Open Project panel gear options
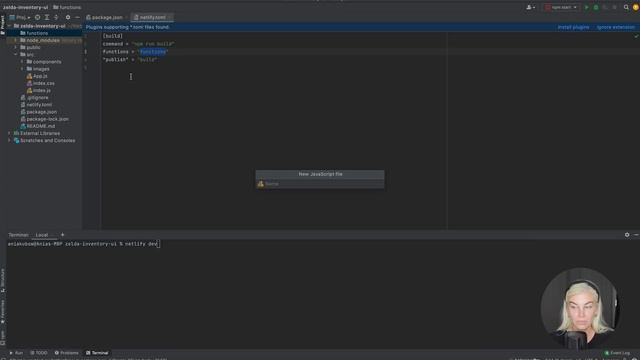This screenshot has width=640, height=360. pyautogui.click(x=68, y=18)
